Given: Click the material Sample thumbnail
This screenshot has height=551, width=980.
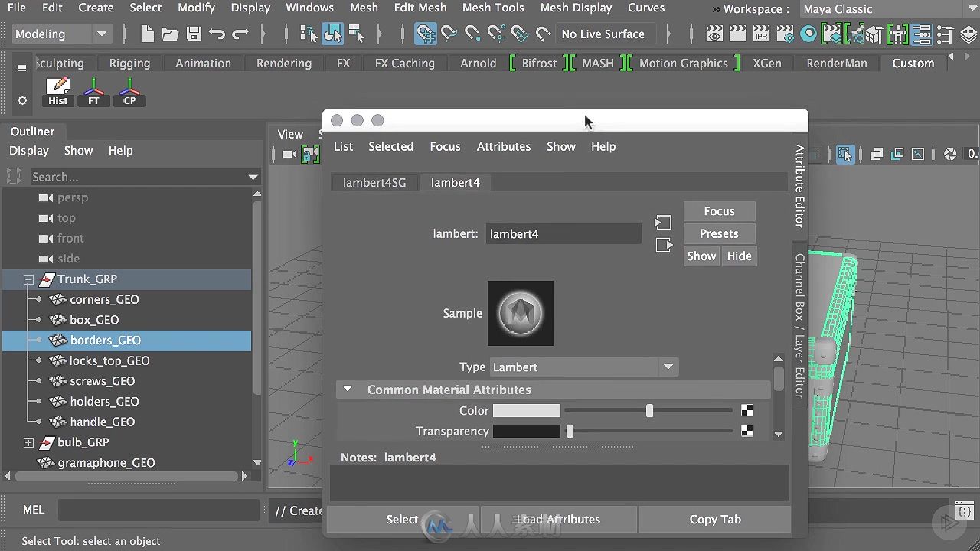Looking at the screenshot, I should click(x=521, y=313).
